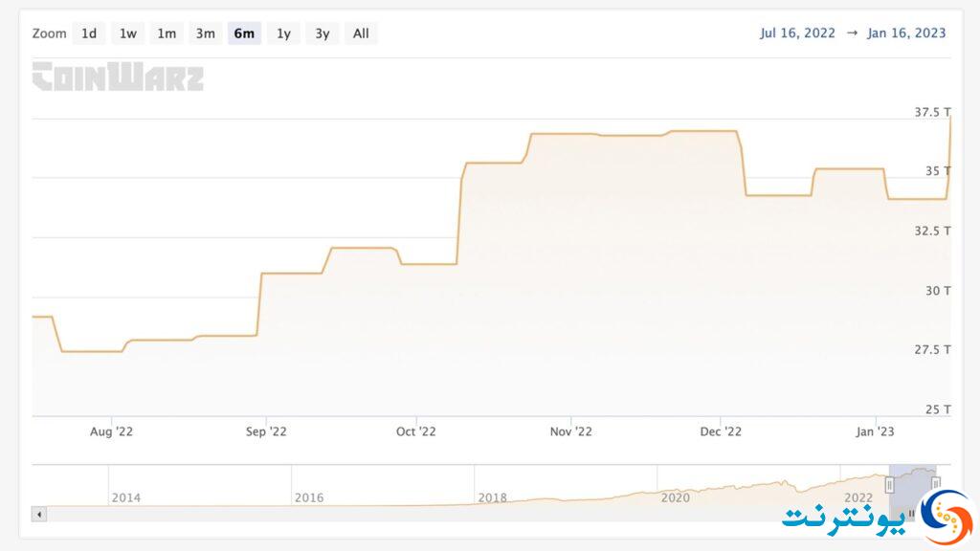Grab the navigator right range handle
Image resolution: width=980 pixels, height=551 pixels.
tap(936, 483)
